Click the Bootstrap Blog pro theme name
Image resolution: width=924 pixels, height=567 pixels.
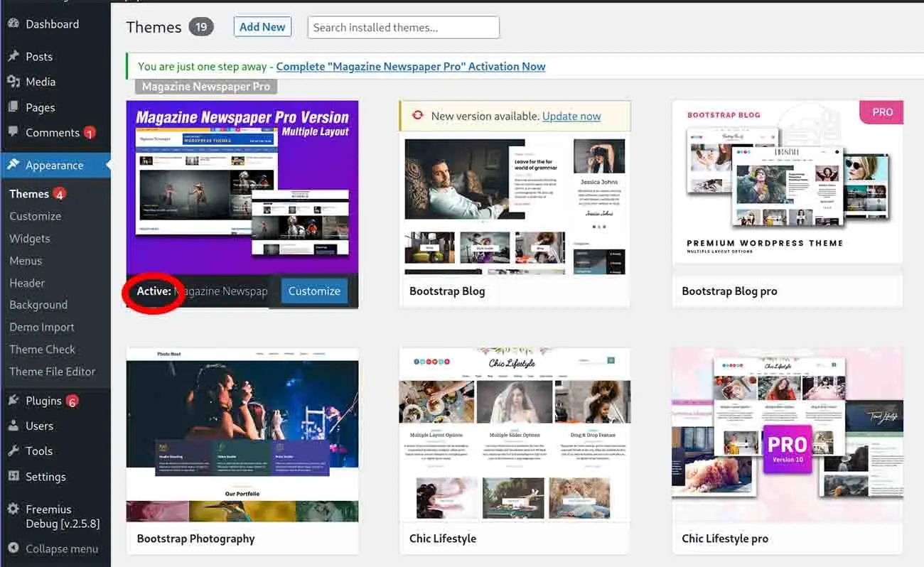(x=729, y=291)
